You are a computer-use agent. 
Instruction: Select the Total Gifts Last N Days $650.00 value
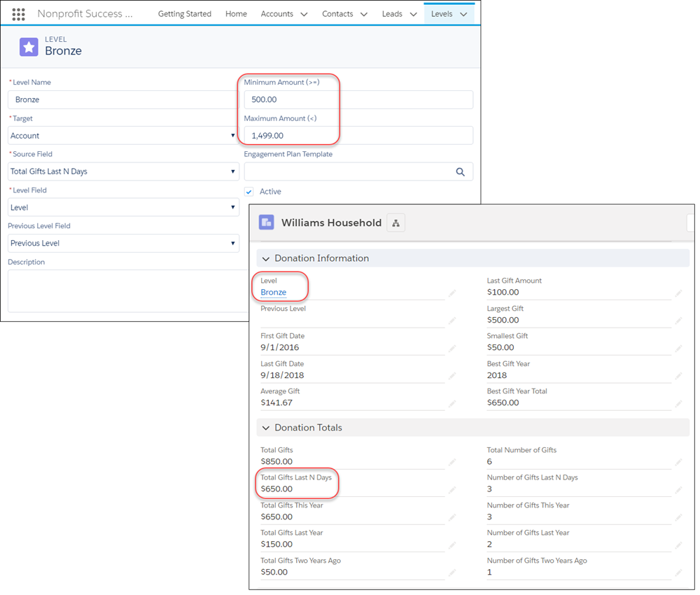pyautogui.click(x=276, y=489)
